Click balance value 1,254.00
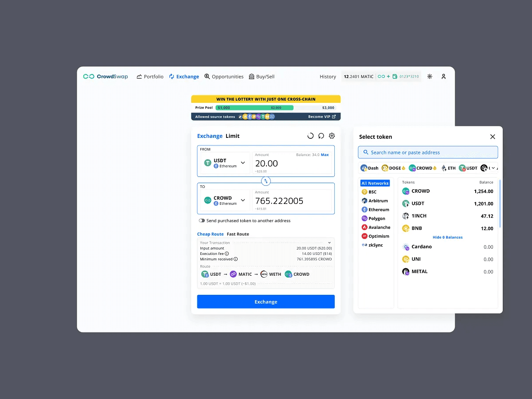Viewport: 532px width, 399px height. click(x=484, y=192)
